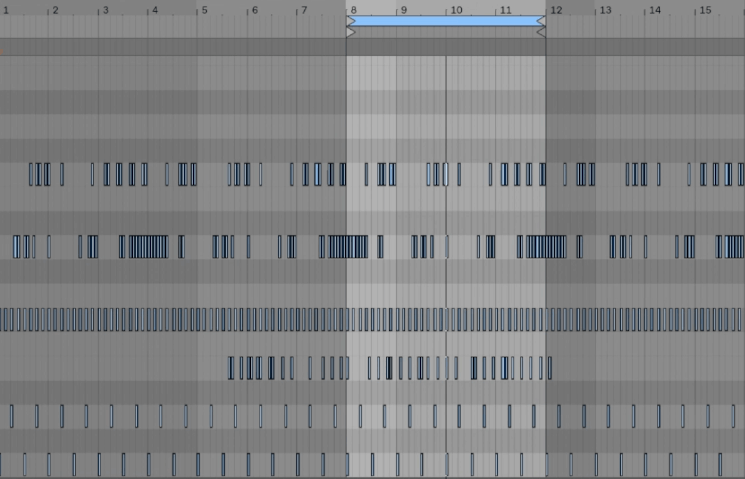Select the bottom-lane note at bar 13 start

(x=596, y=464)
